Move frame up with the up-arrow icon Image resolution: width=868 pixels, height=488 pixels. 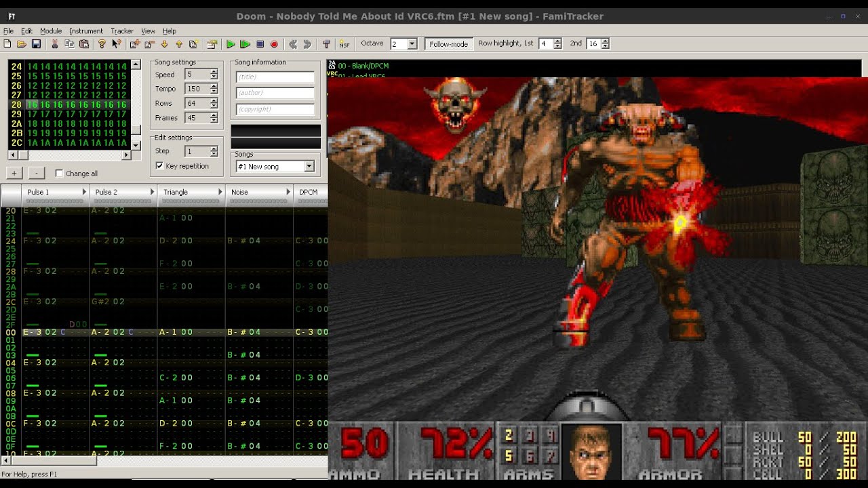tap(179, 44)
